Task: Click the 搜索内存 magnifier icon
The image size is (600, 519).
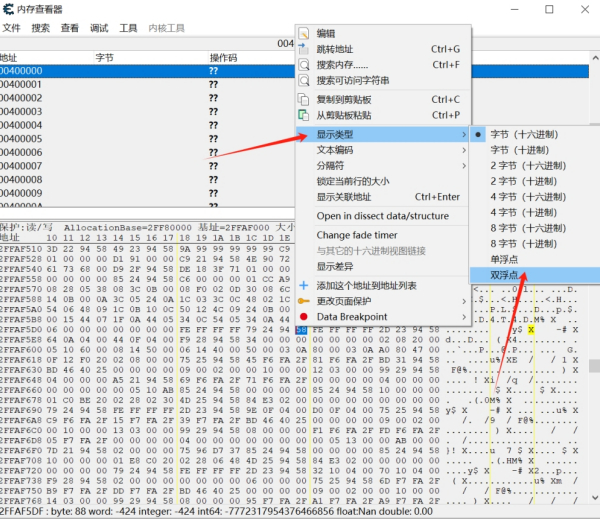Action: tap(303, 64)
